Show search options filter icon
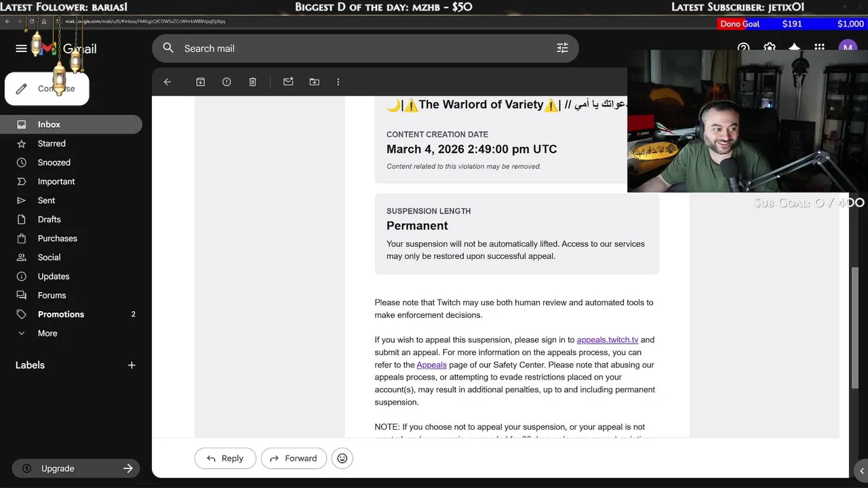Image resolution: width=868 pixels, height=488 pixels. click(562, 49)
